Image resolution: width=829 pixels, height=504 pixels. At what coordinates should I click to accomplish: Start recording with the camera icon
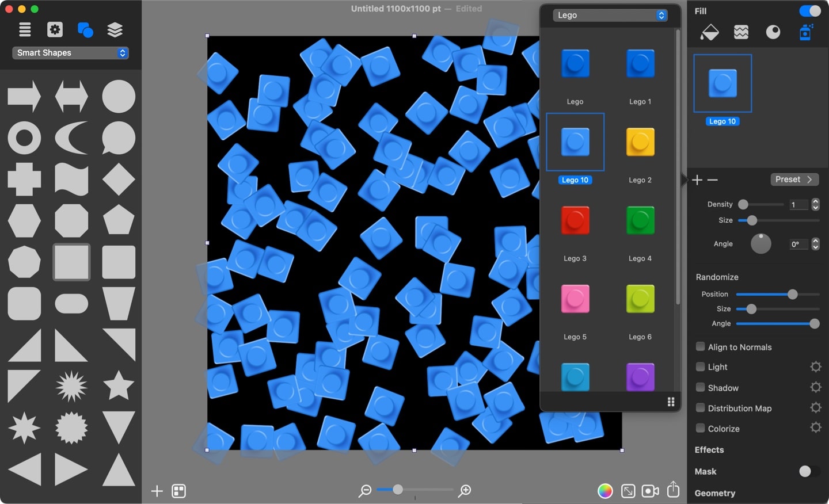click(651, 491)
